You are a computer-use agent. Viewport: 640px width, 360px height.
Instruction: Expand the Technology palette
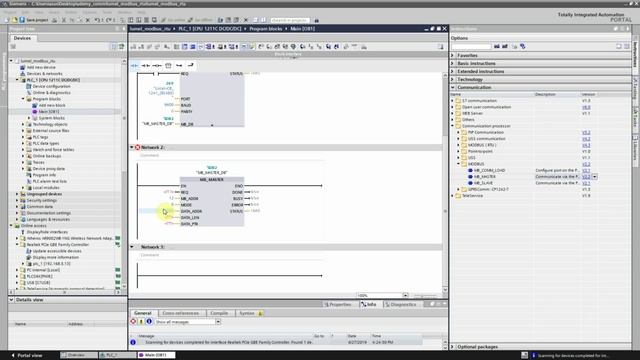[453, 79]
